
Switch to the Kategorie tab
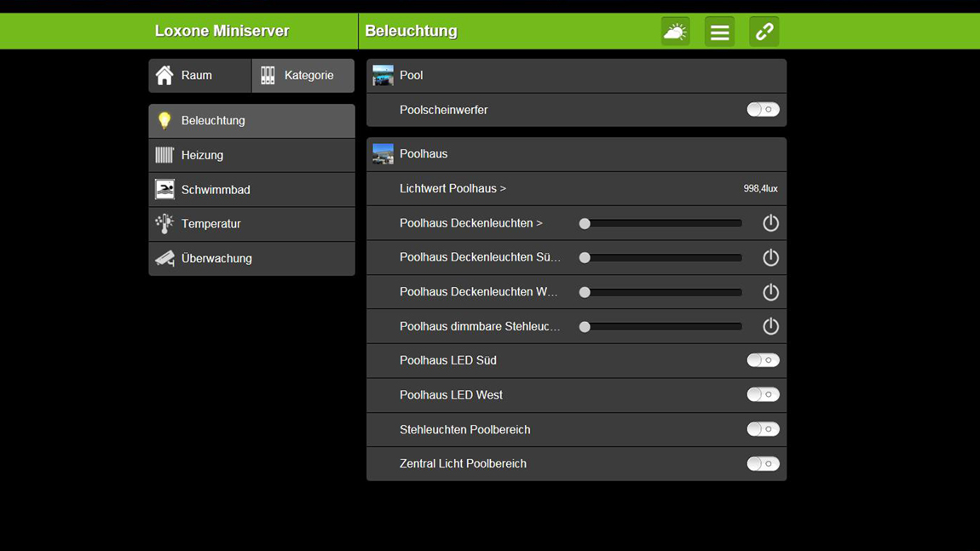303,76
